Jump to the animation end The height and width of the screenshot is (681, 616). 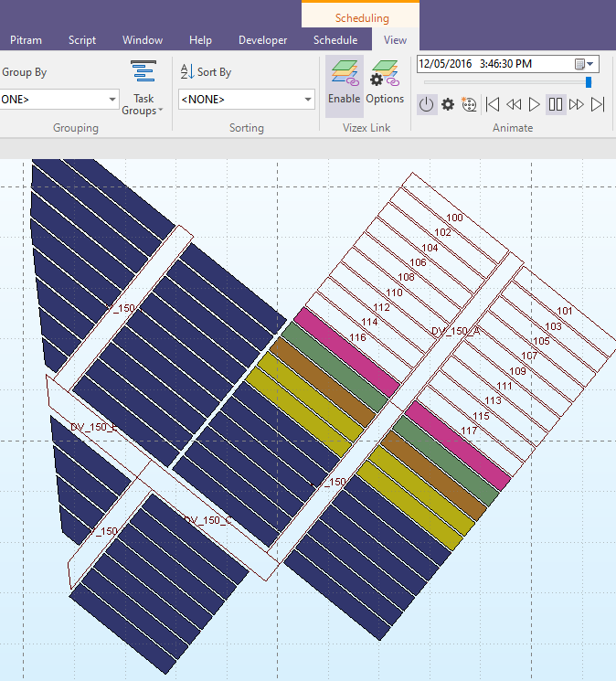pos(598,105)
